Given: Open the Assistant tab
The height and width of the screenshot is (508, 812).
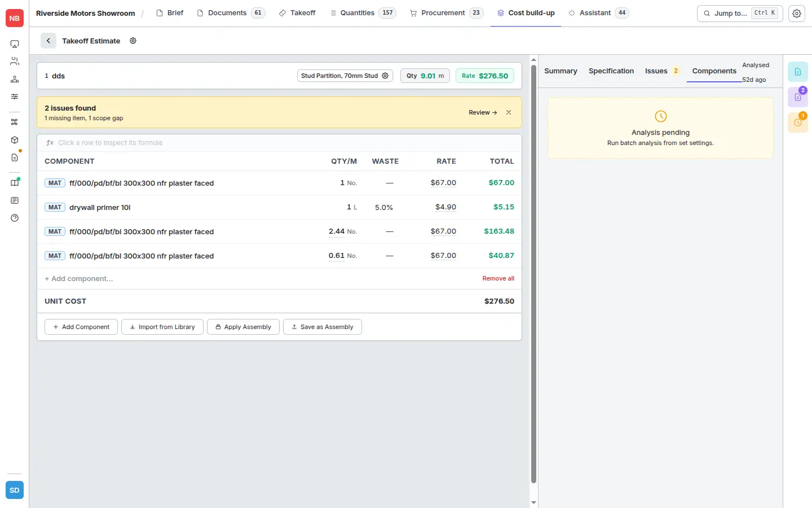Looking at the screenshot, I should point(598,13).
